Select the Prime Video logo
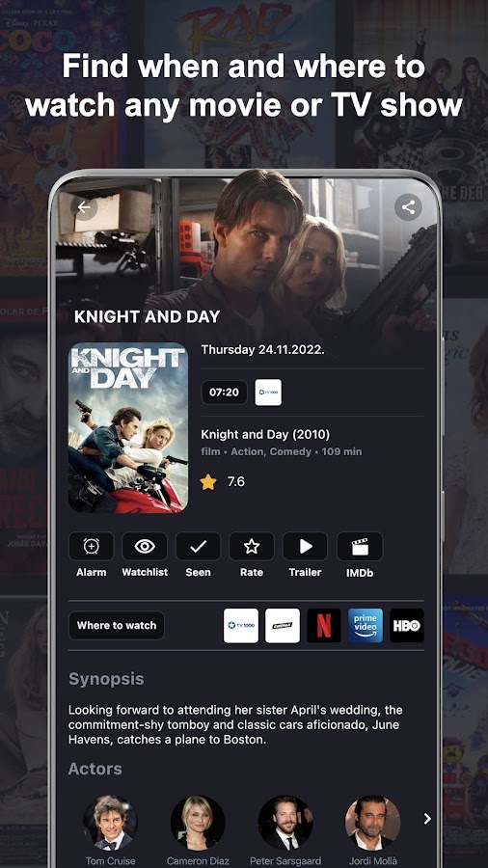Image resolution: width=488 pixels, height=868 pixels. 366,626
